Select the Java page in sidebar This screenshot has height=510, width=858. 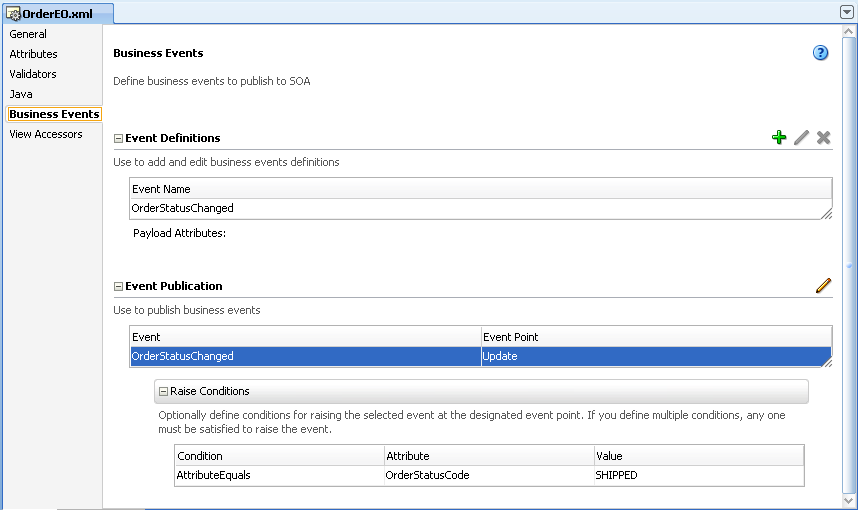tap(21, 94)
